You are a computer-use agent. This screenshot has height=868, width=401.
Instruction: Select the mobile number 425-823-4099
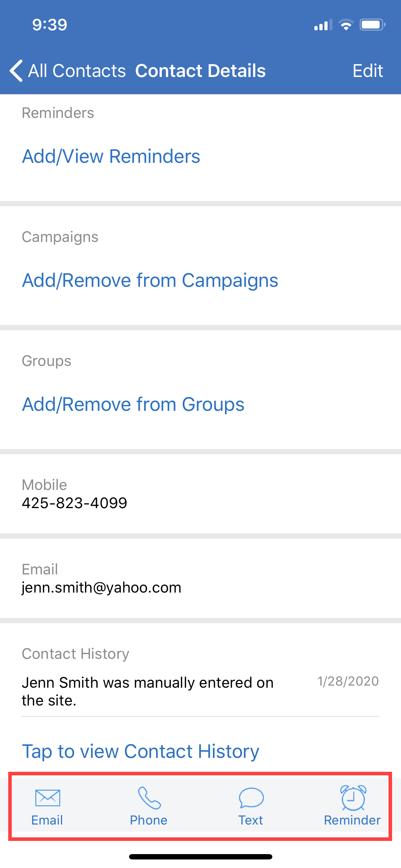[x=74, y=503]
